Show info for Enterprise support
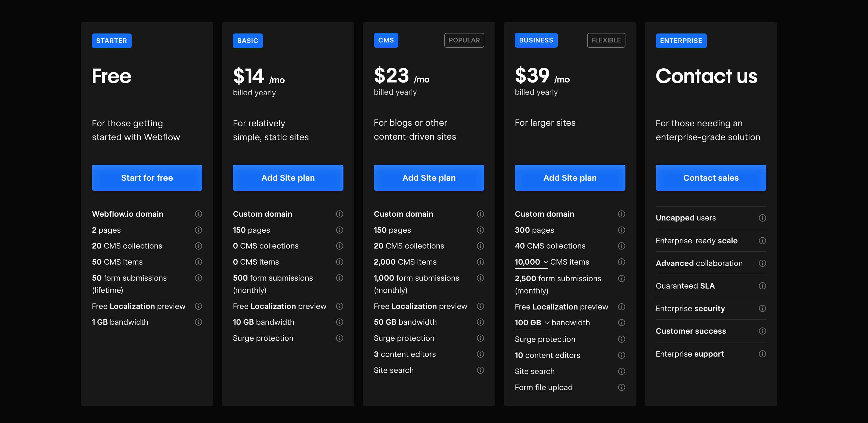 coord(762,354)
